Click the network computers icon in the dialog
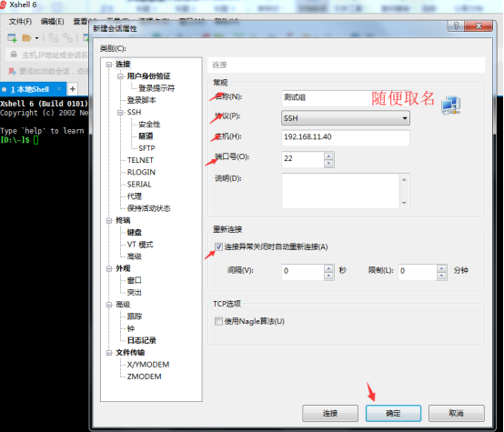Viewport: 504px width, 432px height. coord(450,105)
